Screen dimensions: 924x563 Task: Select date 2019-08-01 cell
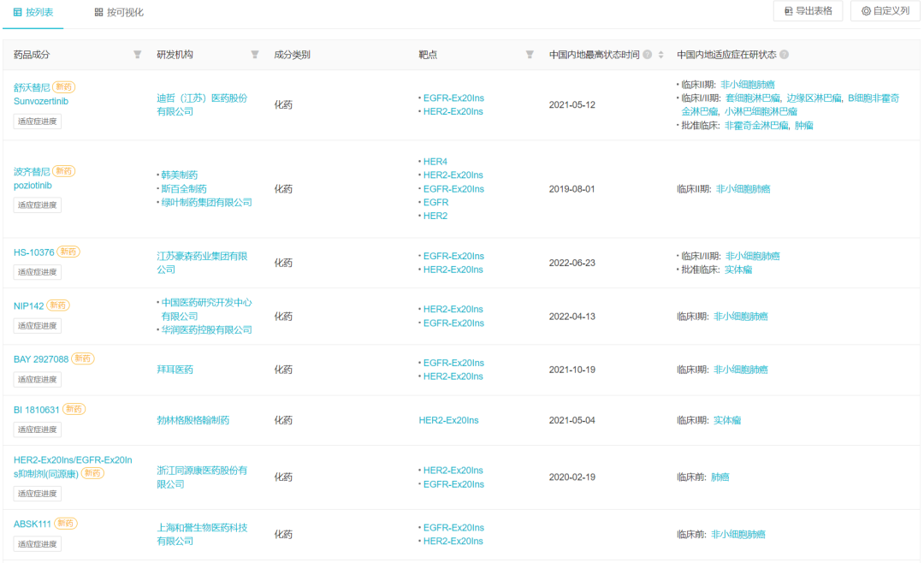(572, 189)
